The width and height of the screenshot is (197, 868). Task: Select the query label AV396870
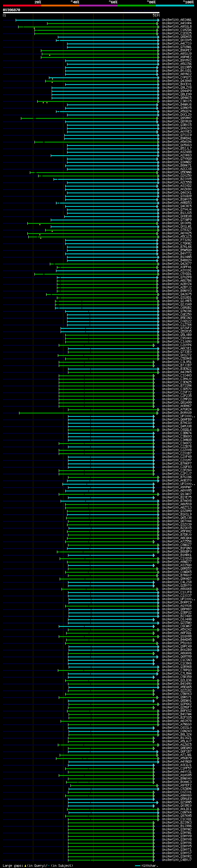(11, 10)
